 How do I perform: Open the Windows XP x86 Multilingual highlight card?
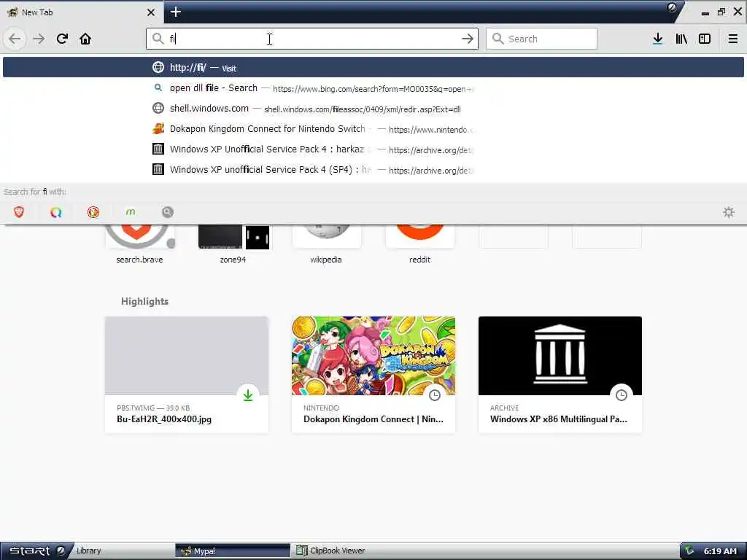tap(560, 375)
